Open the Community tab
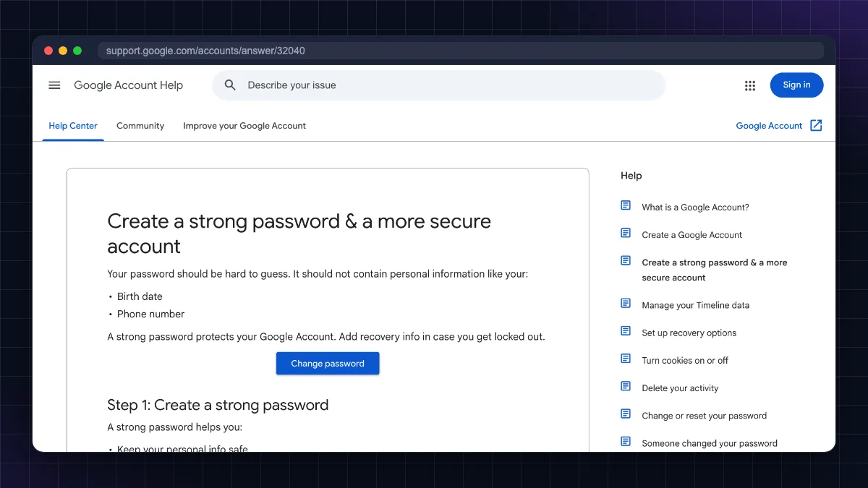The height and width of the screenshot is (488, 868). click(x=140, y=126)
